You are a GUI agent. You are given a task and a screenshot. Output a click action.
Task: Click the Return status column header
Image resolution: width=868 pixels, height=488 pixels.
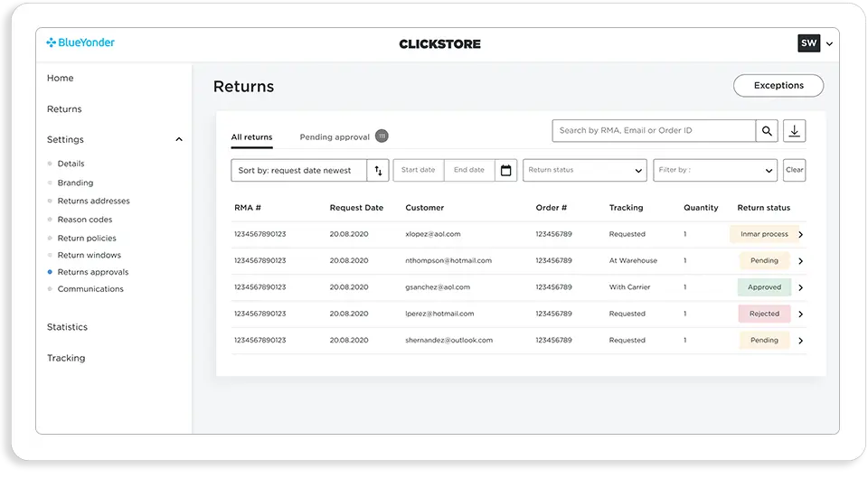point(764,208)
